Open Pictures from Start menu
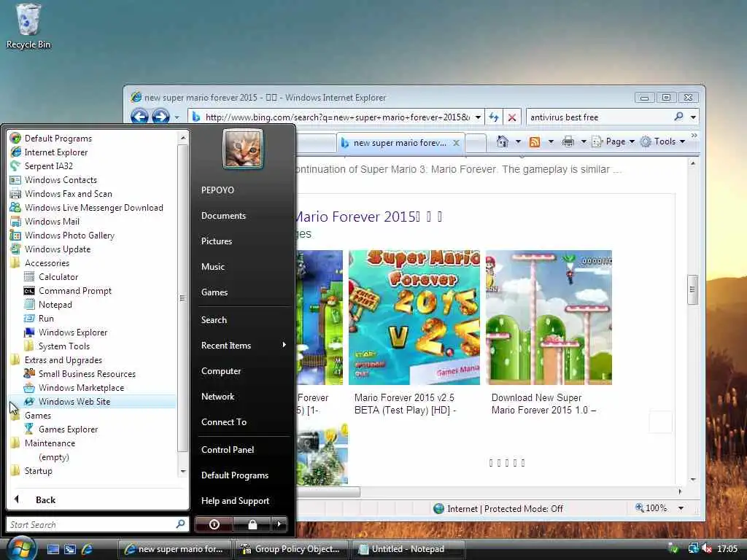The image size is (747, 560). 216,241
